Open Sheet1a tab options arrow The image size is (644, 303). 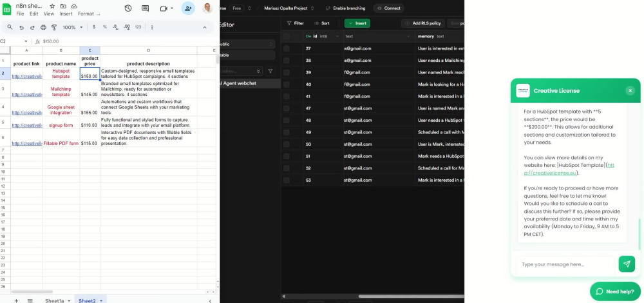(x=69, y=300)
